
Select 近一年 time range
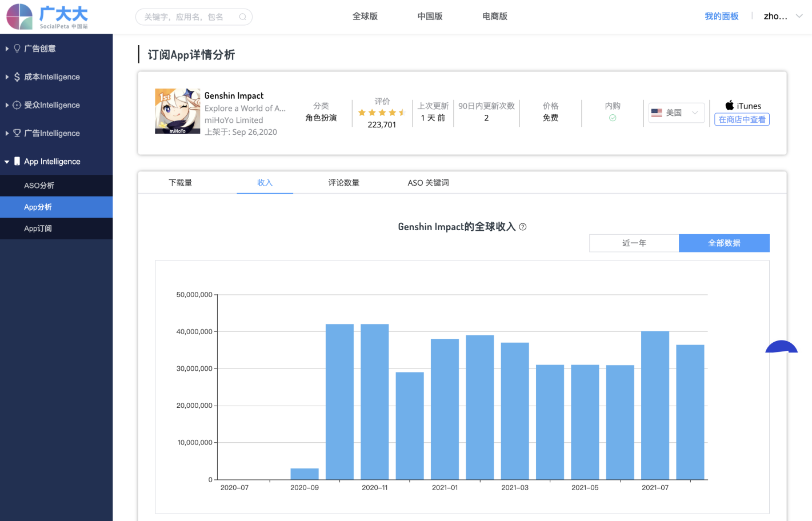pyautogui.click(x=634, y=243)
